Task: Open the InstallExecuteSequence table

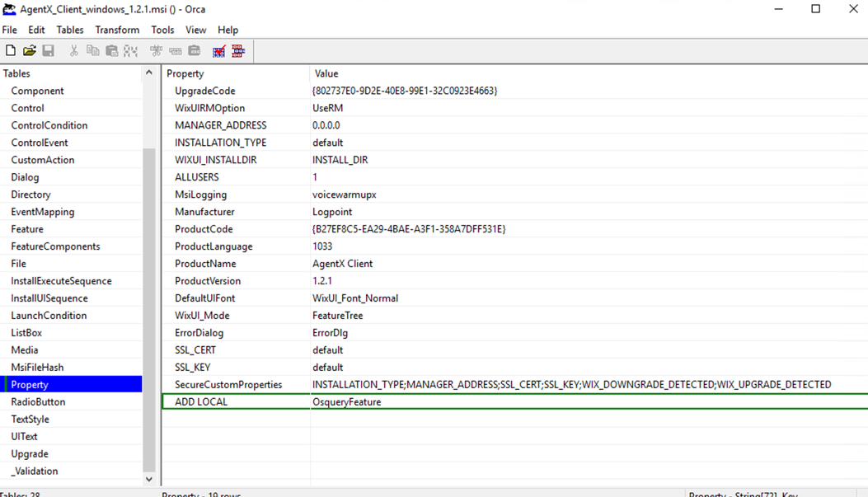Action: [61, 281]
